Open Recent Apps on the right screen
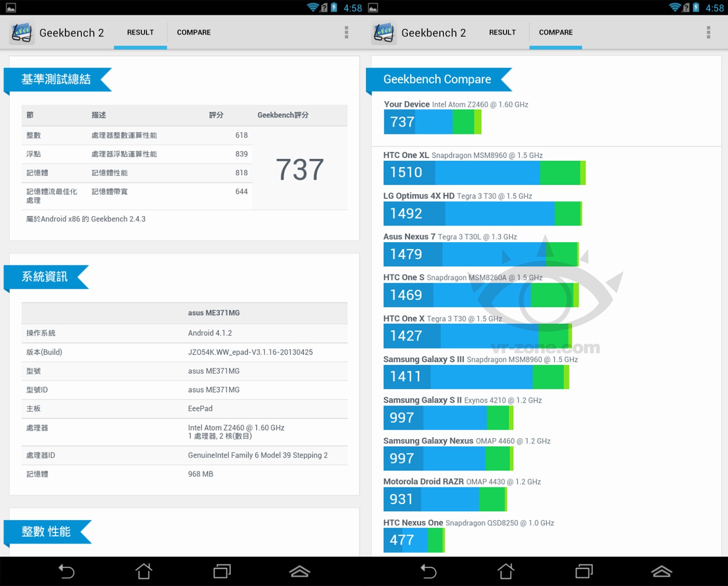728x586 pixels. click(584, 571)
